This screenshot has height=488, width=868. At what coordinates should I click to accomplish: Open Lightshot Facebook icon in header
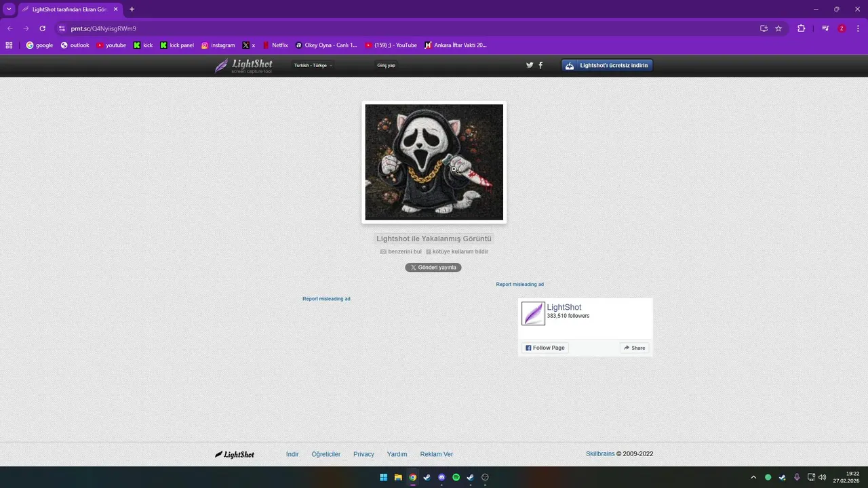pos(540,66)
